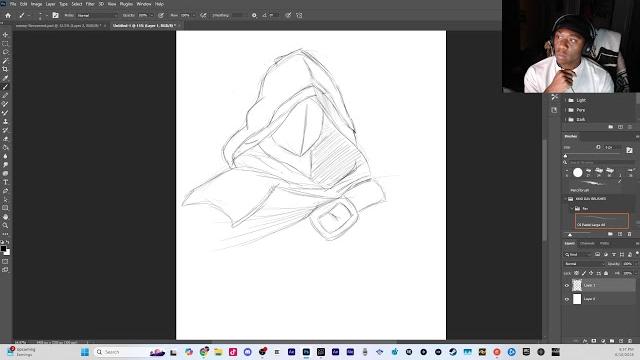Open the layer filter Kind dropdown
The height and width of the screenshot is (360, 640).
pyautogui.click(x=578, y=255)
